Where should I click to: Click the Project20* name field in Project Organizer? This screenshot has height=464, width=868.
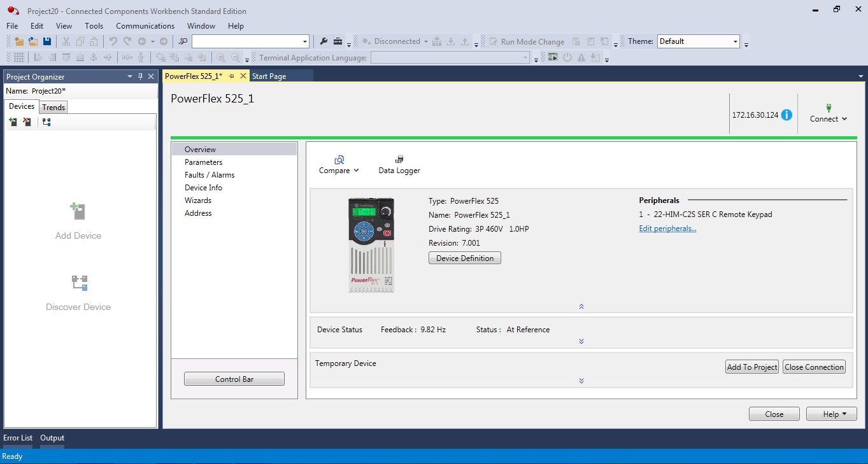(x=93, y=91)
